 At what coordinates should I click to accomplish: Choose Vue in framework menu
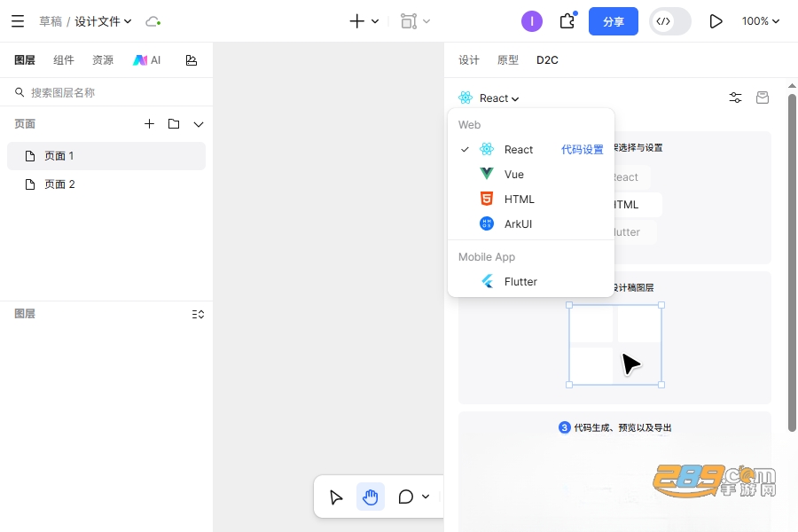(x=531, y=174)
